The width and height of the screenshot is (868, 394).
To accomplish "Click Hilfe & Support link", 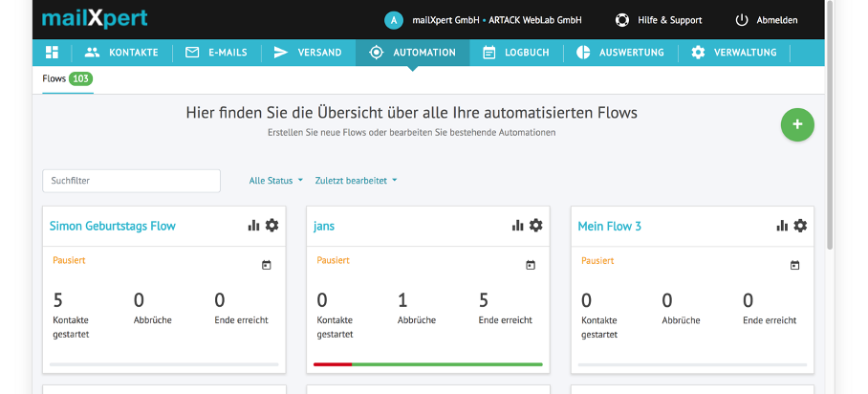I will (x=659, y=20).
